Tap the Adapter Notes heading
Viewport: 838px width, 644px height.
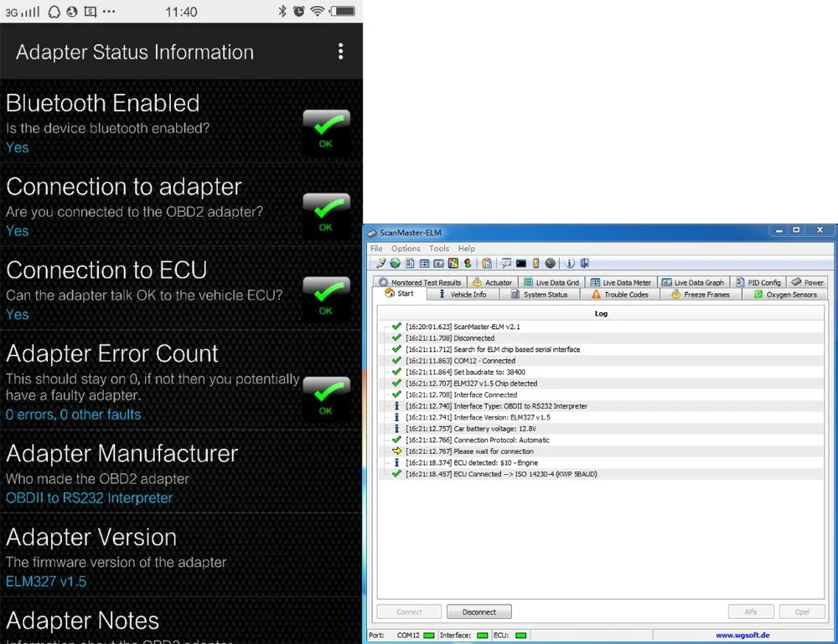coord(82,621)
